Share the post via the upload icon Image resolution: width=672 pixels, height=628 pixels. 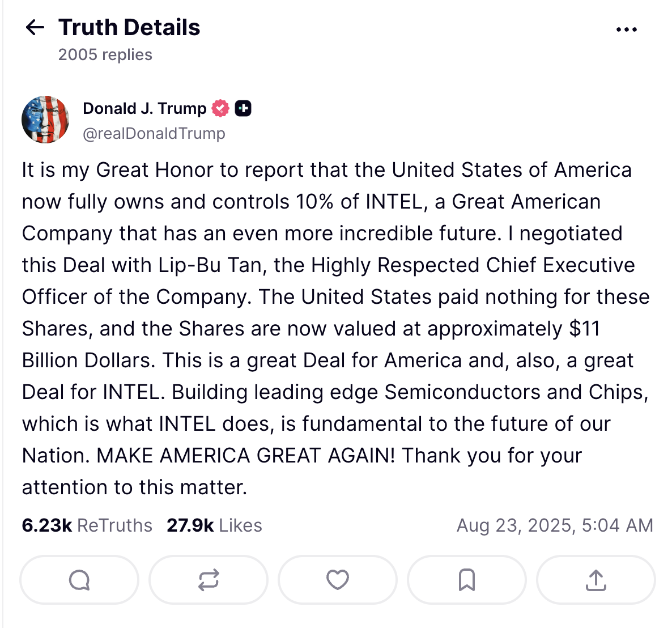(x=596, y=580)
